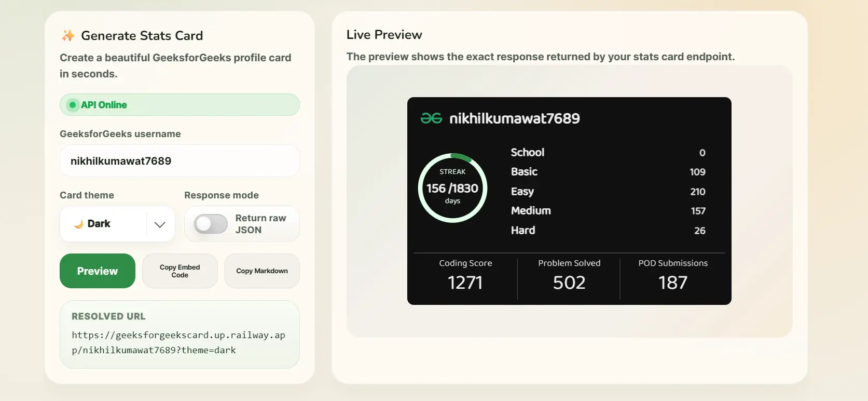The height and width of the screenshot is (401, 868).
Task: Click the Problem Solved value 502
Action: pos(569,283)
